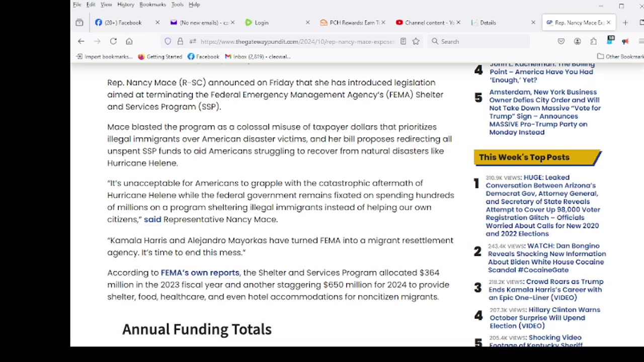Open Crowd Roars as Trump article
This screenshot has width=644, height=362.
click(545, 290)
